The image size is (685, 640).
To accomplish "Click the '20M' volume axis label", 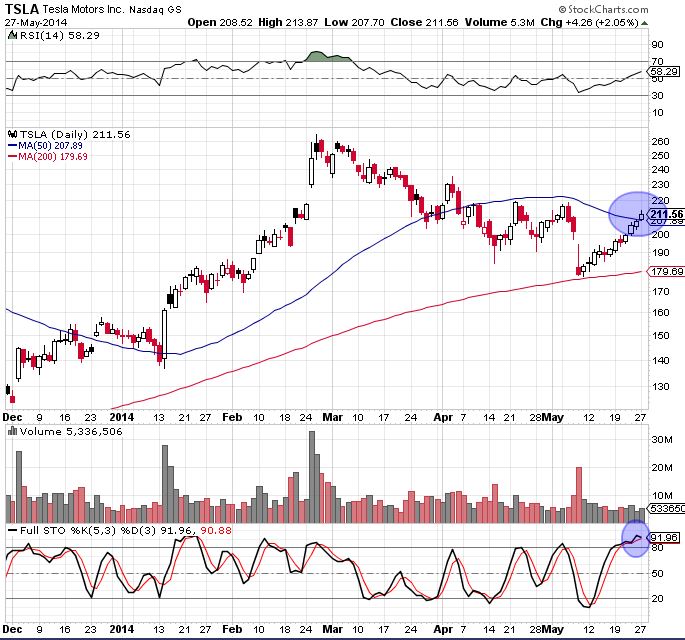I will point(662,468).
